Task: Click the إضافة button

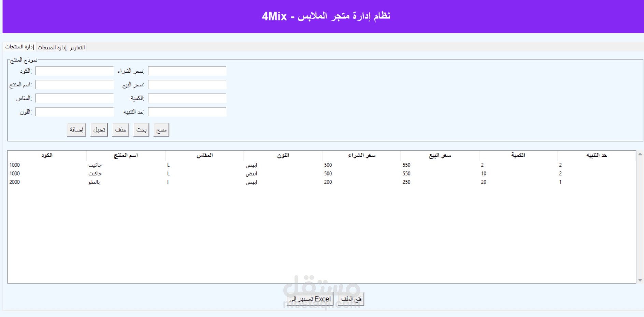Action: (x=76, y=130)
